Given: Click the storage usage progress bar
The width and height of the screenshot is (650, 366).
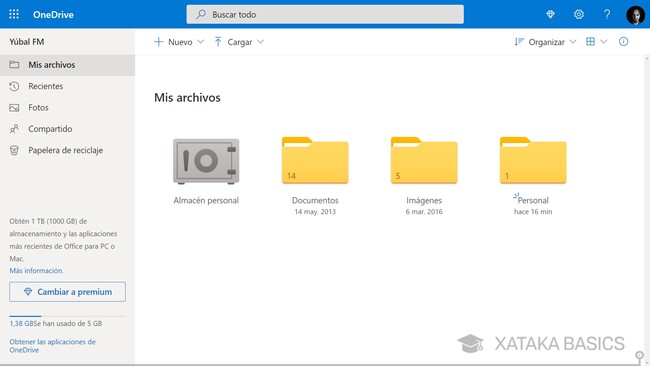Looking at the screenshot, I should click(x=68, y=316).
